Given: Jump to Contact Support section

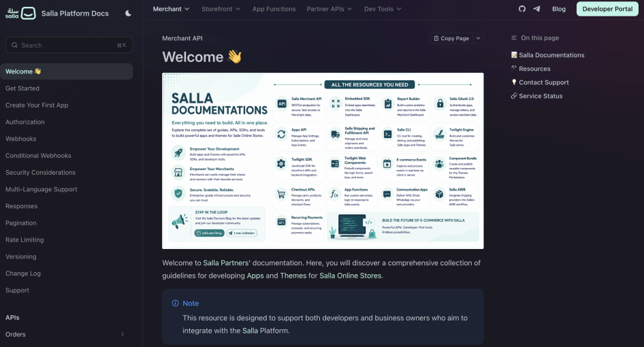Looking at the screenshot, I should (544, 82).
